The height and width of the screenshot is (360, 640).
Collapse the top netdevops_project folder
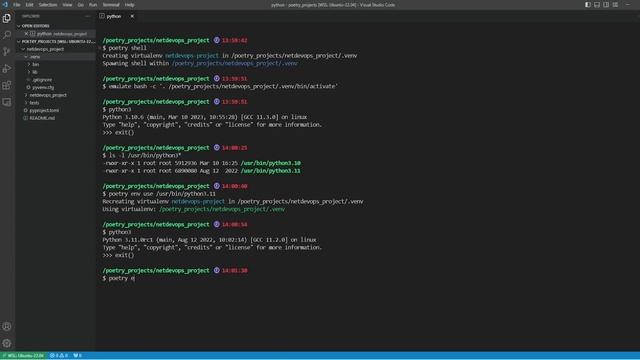point(45,49)
